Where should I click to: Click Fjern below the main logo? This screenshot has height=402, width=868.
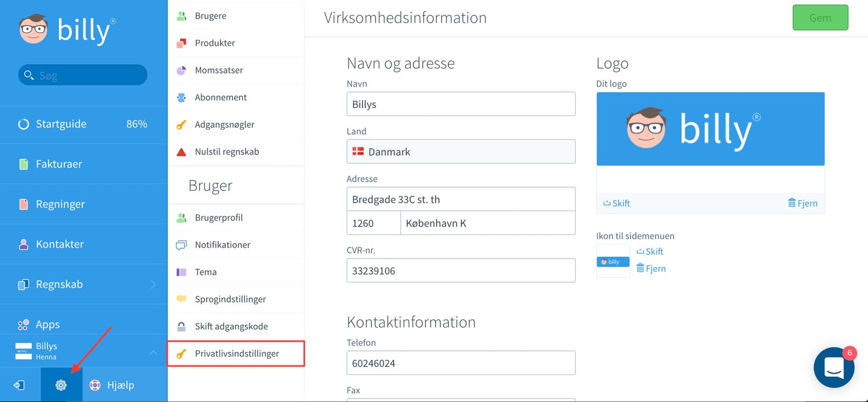pos(803,203)
